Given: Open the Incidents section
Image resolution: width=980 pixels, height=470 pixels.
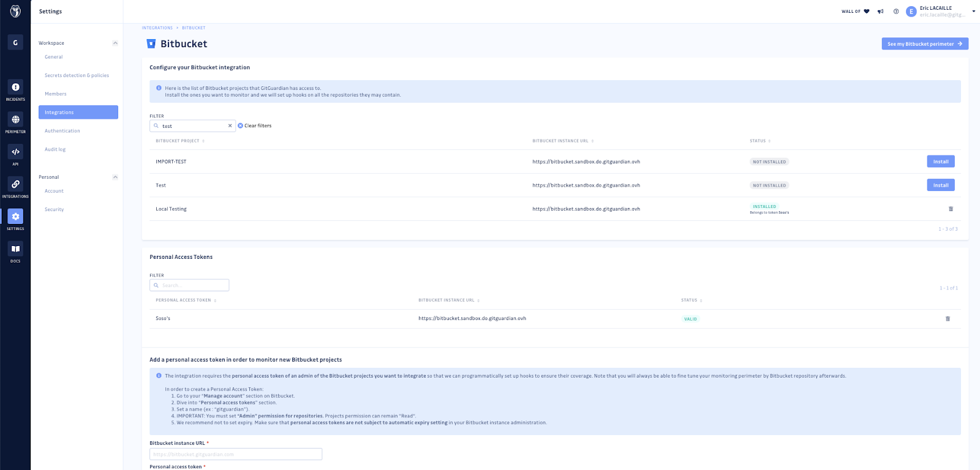Looking at the screenshot, I should pyautogui.click(x=15, y=90).
